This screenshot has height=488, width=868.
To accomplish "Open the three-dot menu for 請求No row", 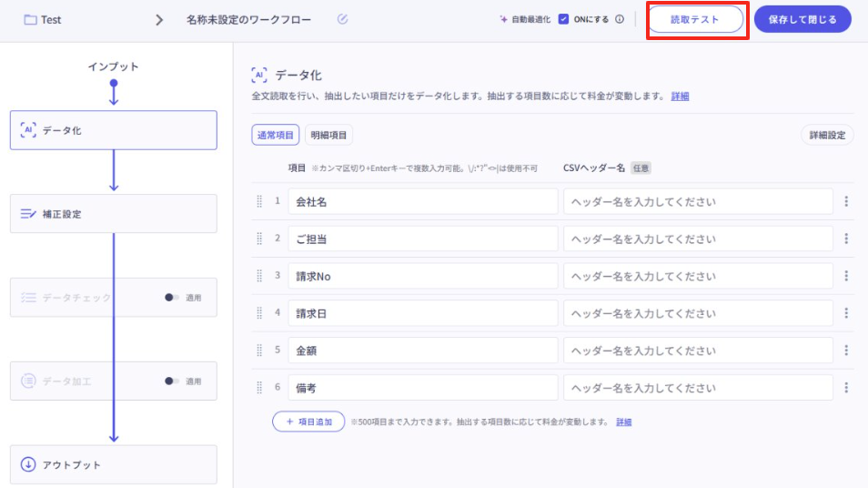I will pyautogui.click(x=846, y=276).
